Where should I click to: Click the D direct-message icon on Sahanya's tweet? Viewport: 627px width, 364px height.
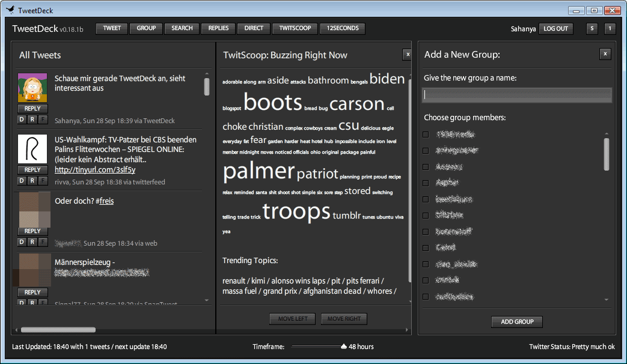[22, 120]
